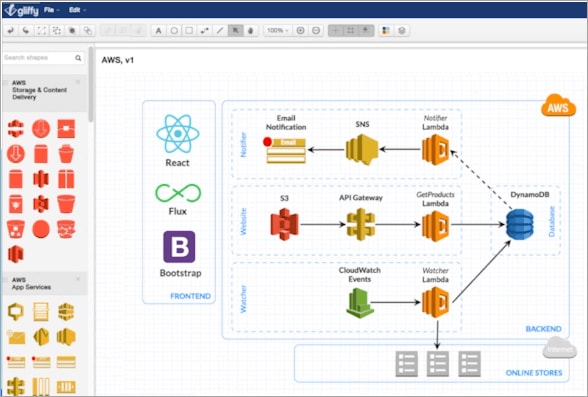Toggle the snap to grid button
588x397 pixels.
point(351,31)
